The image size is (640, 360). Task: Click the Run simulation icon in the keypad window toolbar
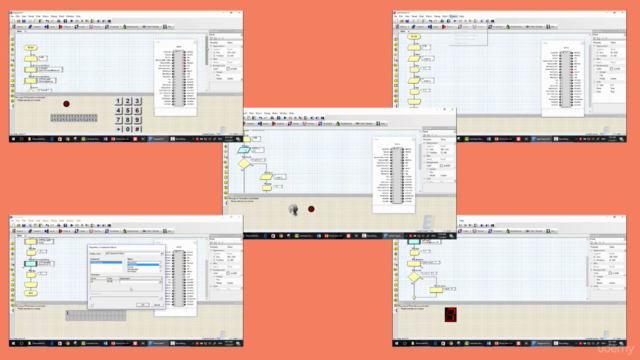pyautogui.click(x=71, y=21)
